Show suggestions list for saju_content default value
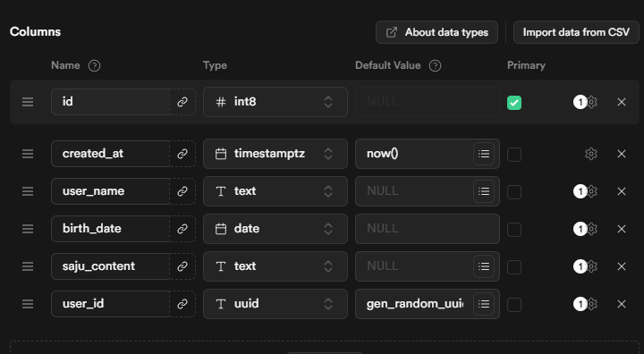 [x=484, y=266]
